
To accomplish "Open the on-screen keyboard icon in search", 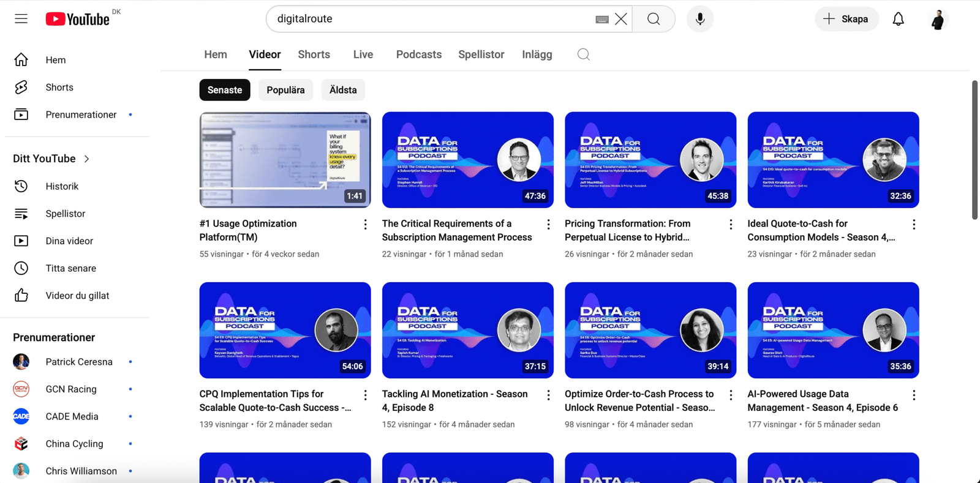I will [601, 19].
